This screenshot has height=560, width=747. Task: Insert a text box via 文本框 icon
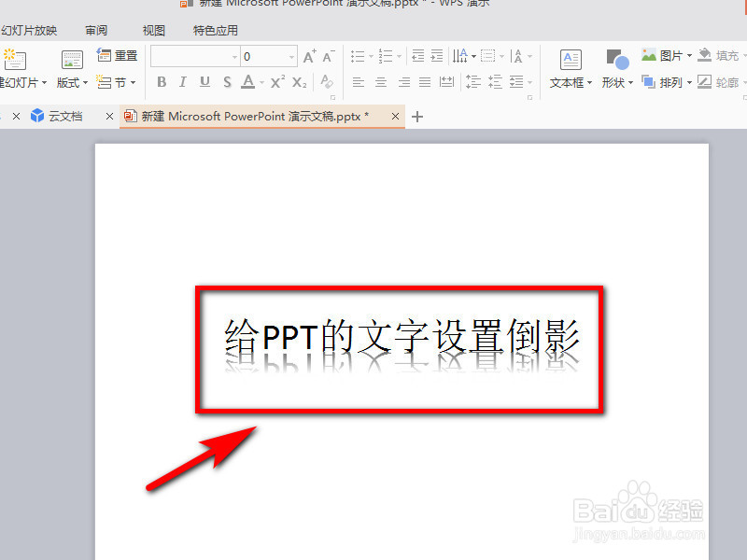[569, 67]
